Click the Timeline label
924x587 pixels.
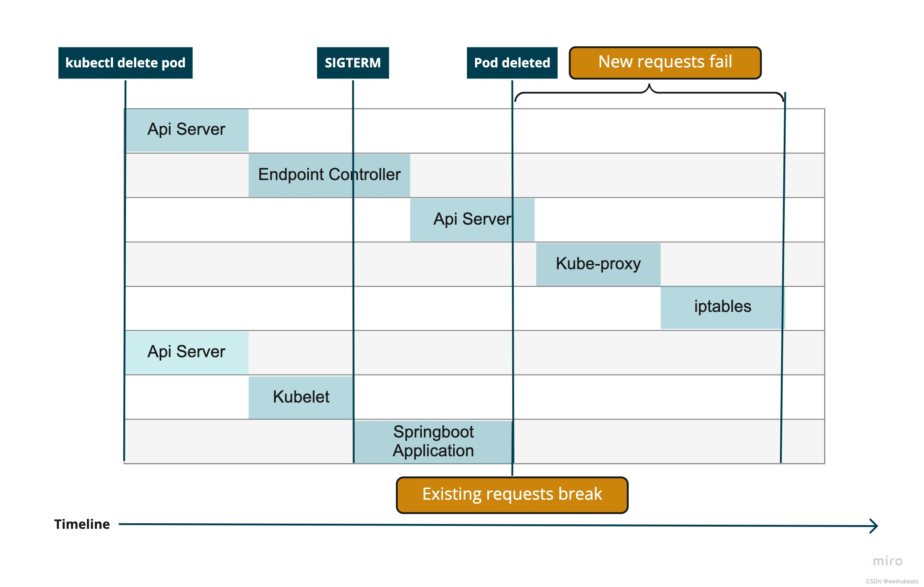(82, 524)
